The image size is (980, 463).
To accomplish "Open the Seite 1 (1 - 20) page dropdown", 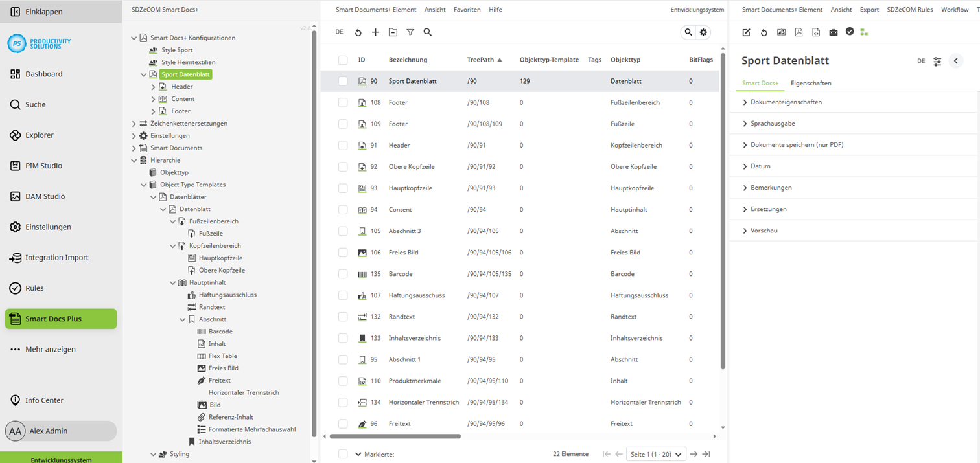I will coord(656,454).
